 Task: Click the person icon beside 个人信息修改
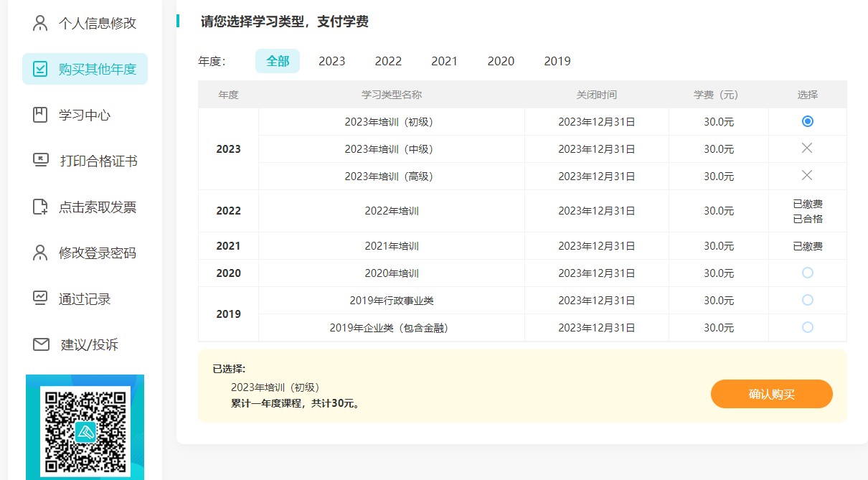click(x=40, y=23)
